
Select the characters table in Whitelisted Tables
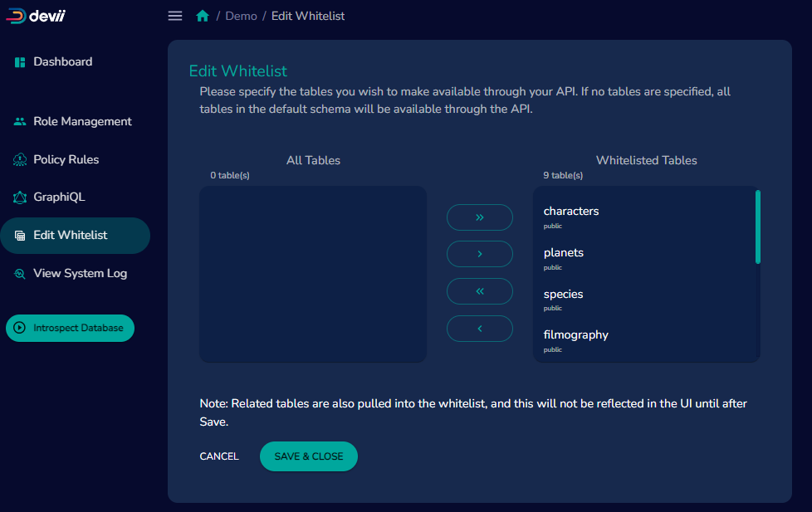(x=571, y=211)
